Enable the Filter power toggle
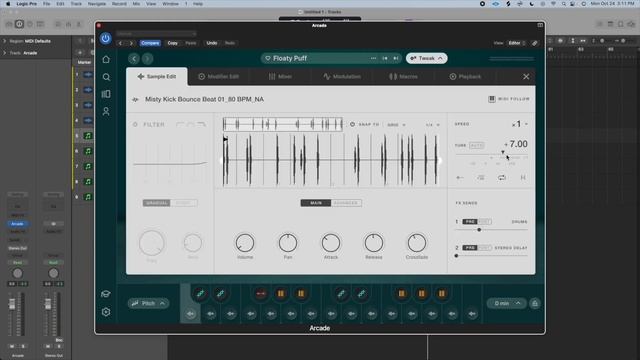Viewport: 640px width, 360px height. point(135,124)
